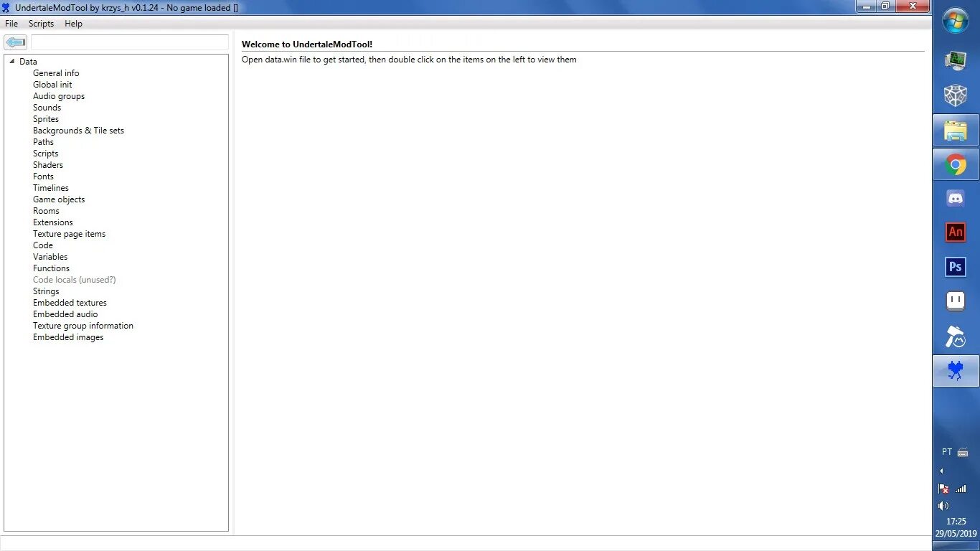
Task: Select Embedded images tree item
Action: (68, 337)
